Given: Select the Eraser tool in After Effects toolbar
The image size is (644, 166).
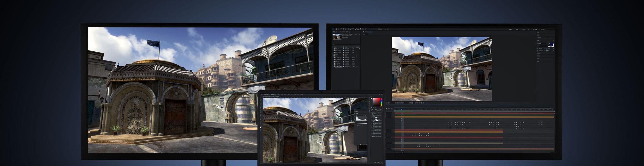Looking at the screenshot, I should (x=360, y=29).
